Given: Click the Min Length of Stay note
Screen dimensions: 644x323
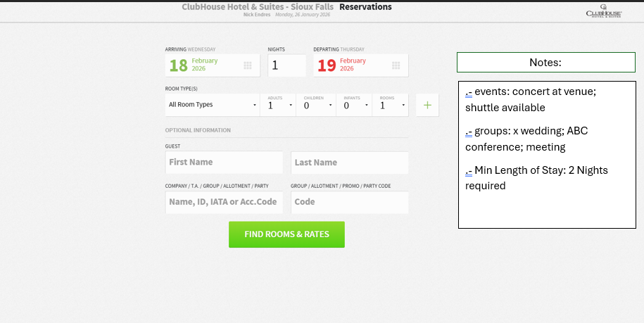Looking at the screenshot, I should 536,178.
